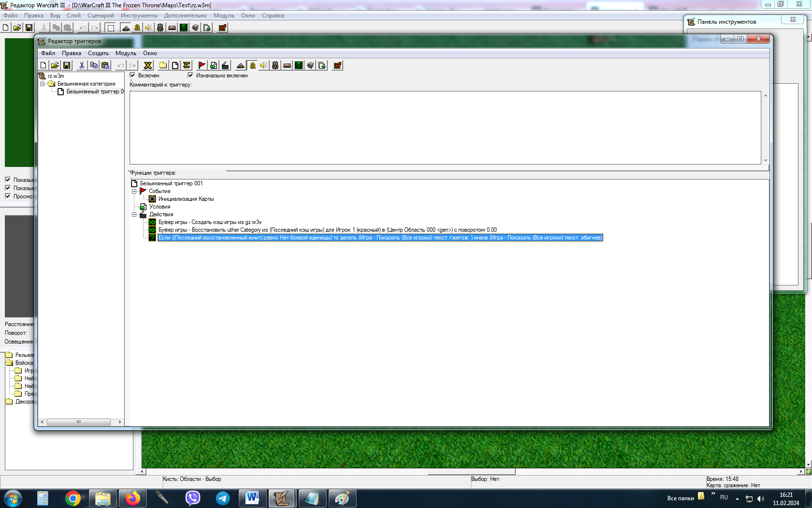Open Trigger Editor from main window toolbar

click(137, 28)
